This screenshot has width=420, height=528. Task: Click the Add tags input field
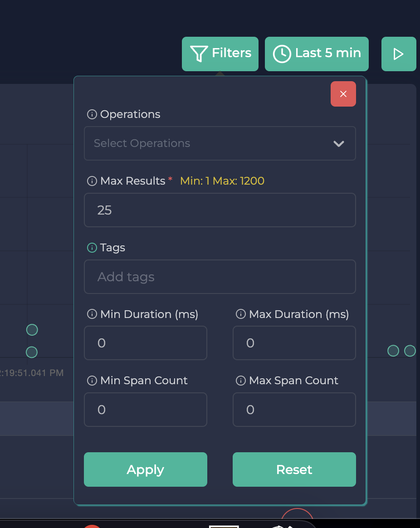[220, 277]
